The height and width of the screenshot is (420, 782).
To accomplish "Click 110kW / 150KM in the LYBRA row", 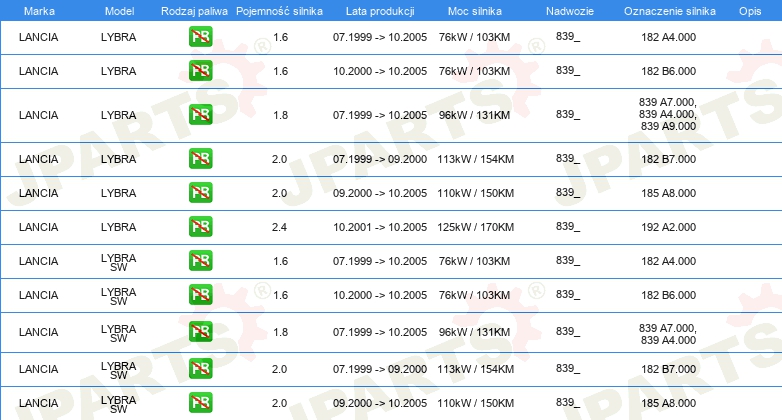I will pos(475,193).
